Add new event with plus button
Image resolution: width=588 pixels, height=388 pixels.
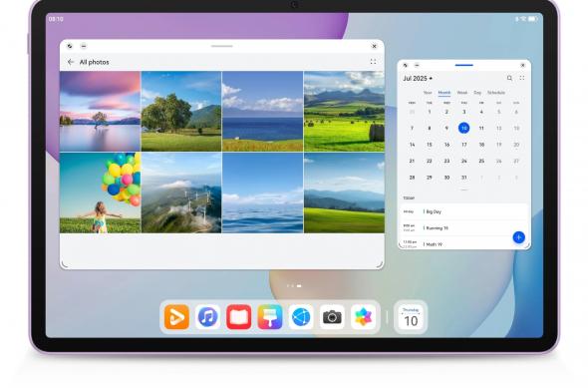tap(518, 237)
